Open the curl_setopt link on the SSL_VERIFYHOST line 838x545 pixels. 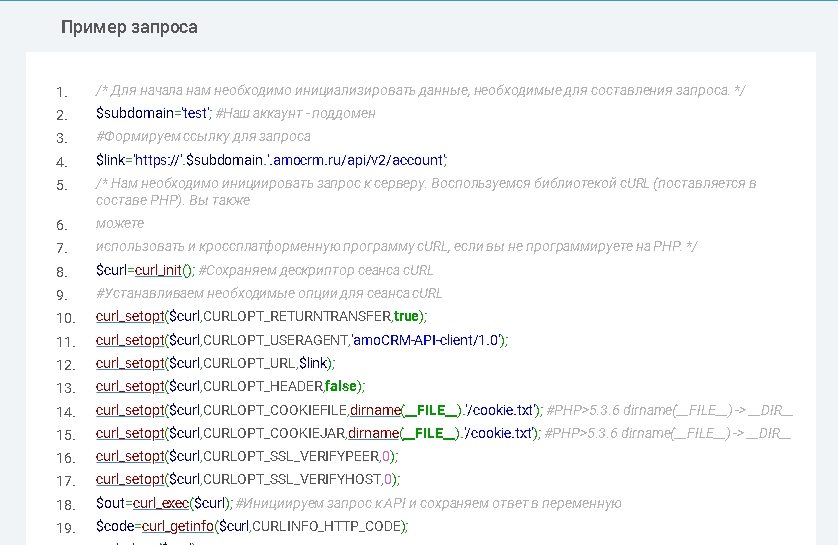tap(130, 480)
